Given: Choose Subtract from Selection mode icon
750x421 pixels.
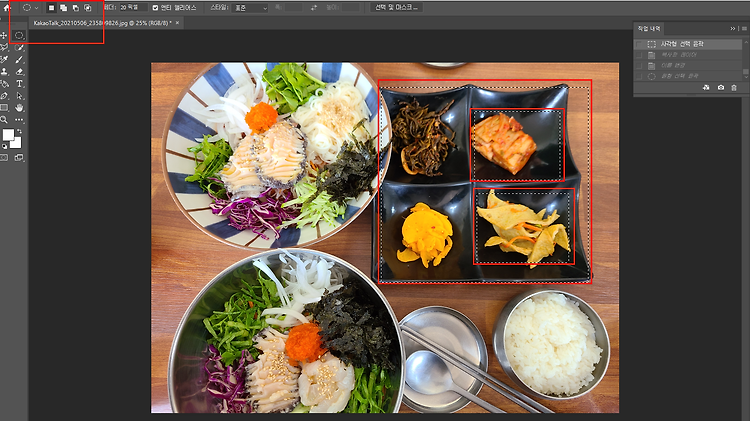Looking at the screenshot, I should click(76, 8).
